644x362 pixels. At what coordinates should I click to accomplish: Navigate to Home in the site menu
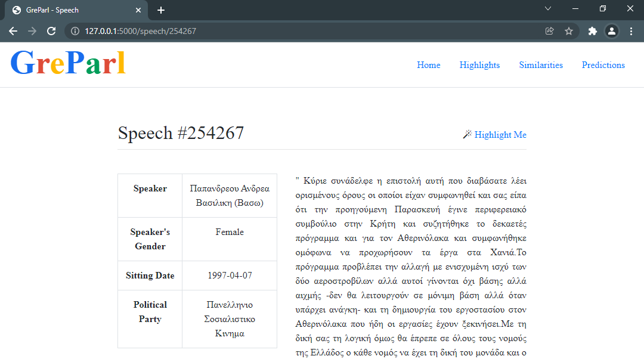pos(428,65)
